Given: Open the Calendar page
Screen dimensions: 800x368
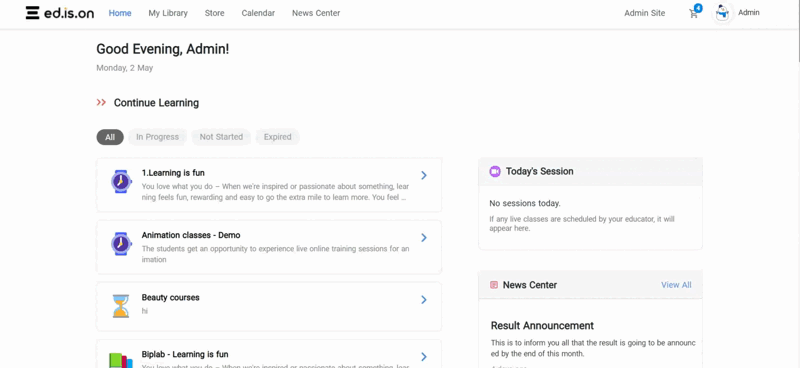Looking at the screenshot, I should tap(258, 13).
